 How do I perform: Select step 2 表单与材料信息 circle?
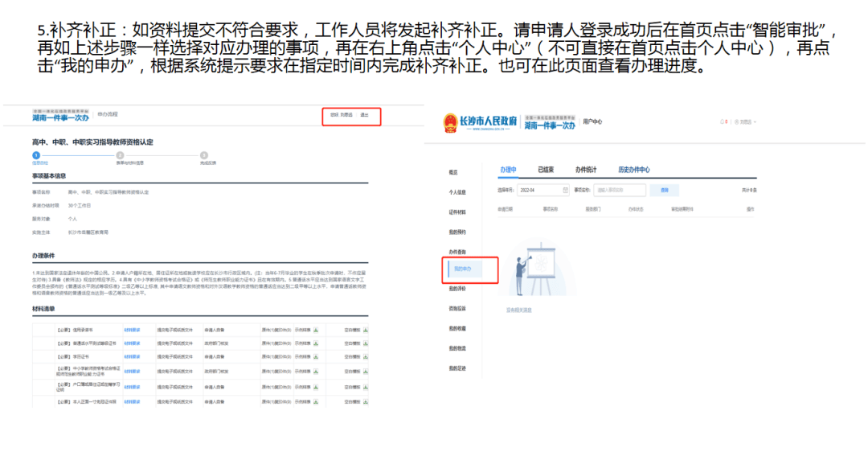(x=120, y=156)
